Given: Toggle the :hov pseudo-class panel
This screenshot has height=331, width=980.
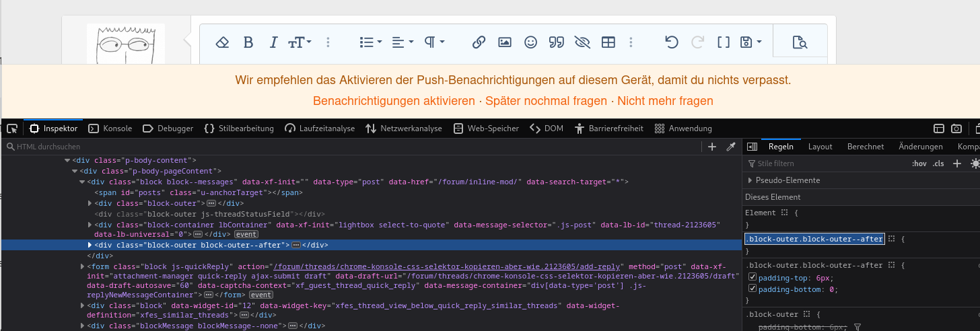Looking at the screenshot, I should [x=919, y=163].
